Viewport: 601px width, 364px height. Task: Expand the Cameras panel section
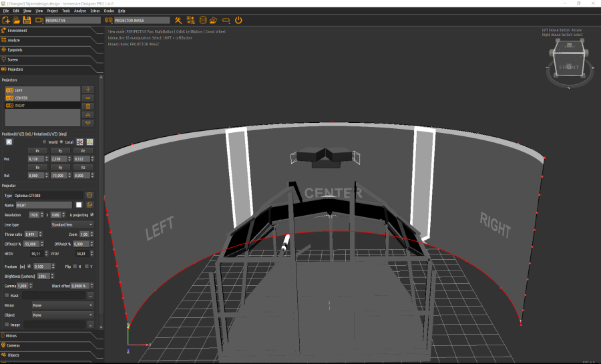(13, 345)
